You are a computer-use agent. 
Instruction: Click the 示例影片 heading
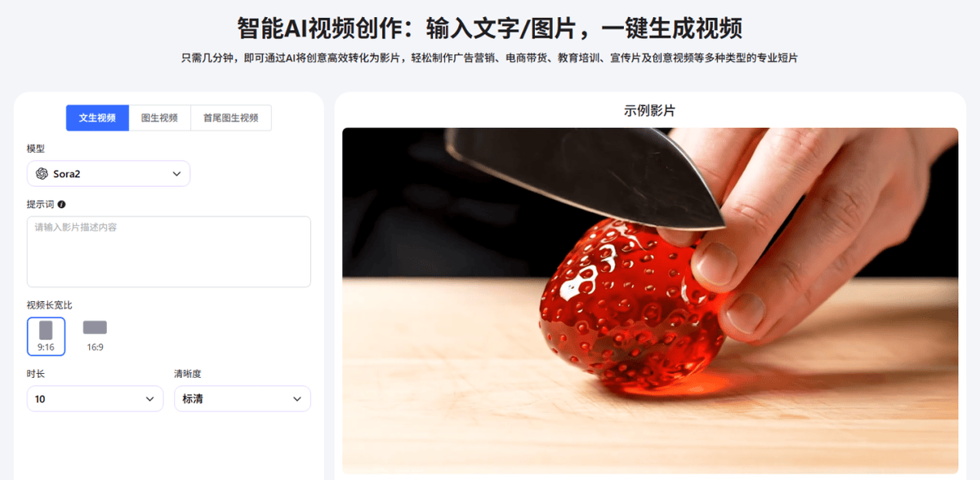[650, 110]
